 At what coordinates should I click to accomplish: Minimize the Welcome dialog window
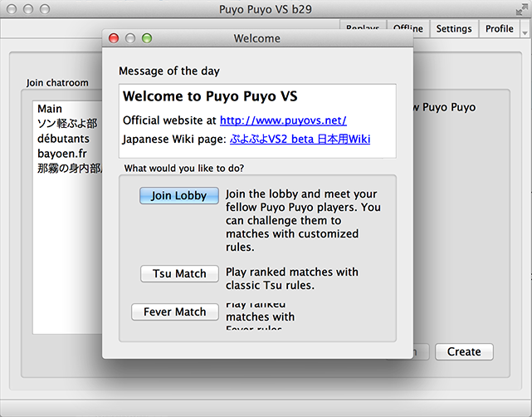click(x=130, y=38)
